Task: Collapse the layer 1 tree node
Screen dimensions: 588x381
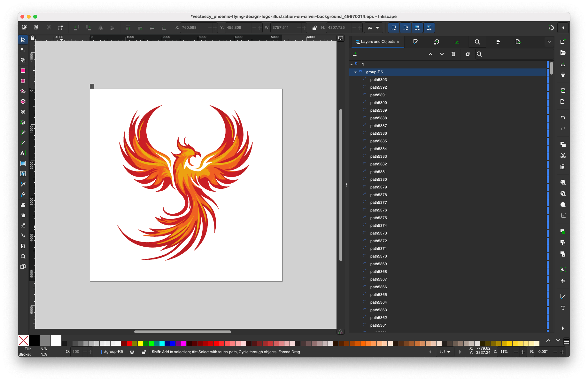Action: [x=352, y=64]
